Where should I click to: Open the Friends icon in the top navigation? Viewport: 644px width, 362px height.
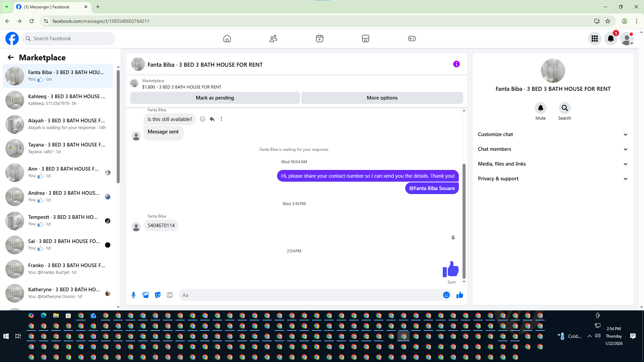click(273, 39)
